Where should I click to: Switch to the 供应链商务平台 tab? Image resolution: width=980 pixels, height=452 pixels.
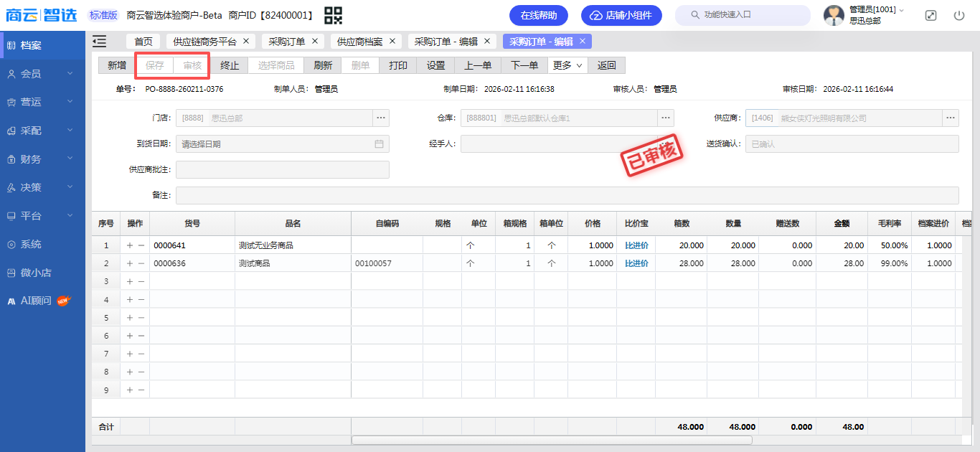click(x=204, y=42)
